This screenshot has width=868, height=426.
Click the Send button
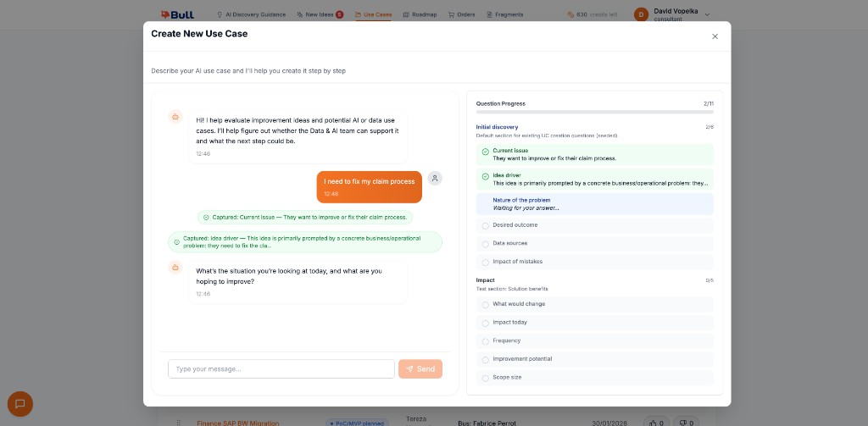click(420, 369)
